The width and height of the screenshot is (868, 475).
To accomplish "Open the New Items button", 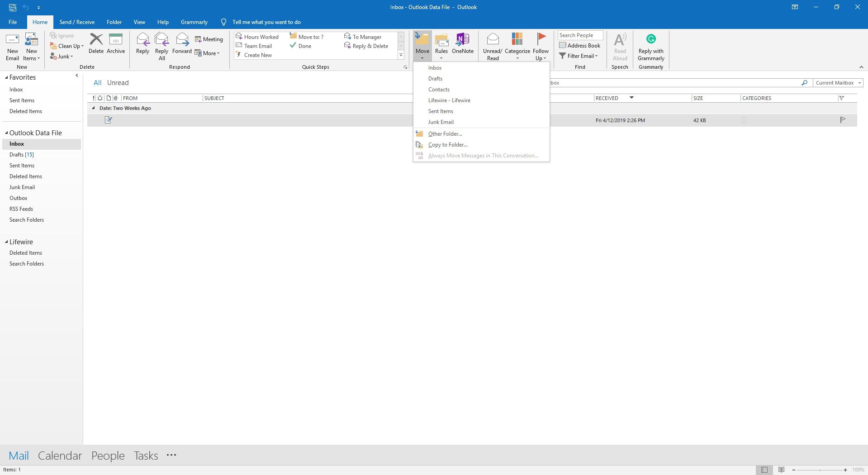I will coord(31,47).
